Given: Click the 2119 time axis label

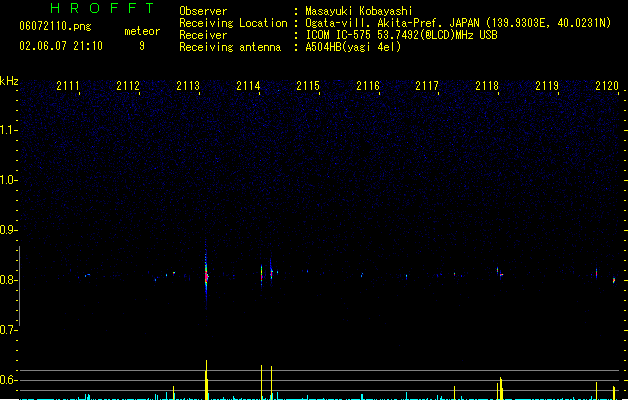Looking at the screenshot, I should pyautogui.click(x=547, y=86).
